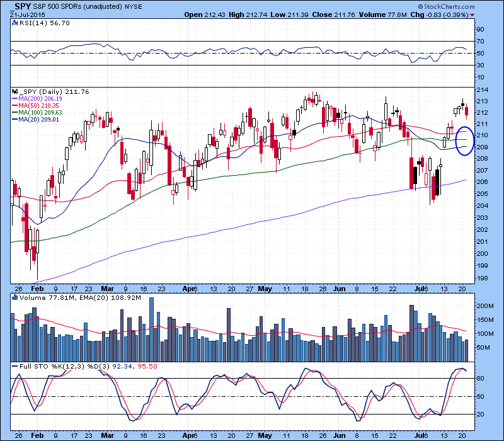Click the tallest volume bar in mid-March
The width and height of the screenshot is (504, 441).
152,329
